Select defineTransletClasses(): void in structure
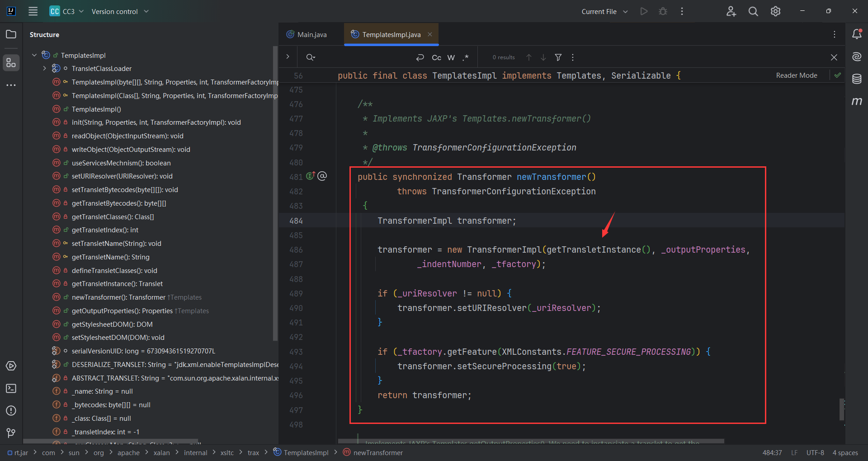868x461 pixels. [x=114, y=270]
